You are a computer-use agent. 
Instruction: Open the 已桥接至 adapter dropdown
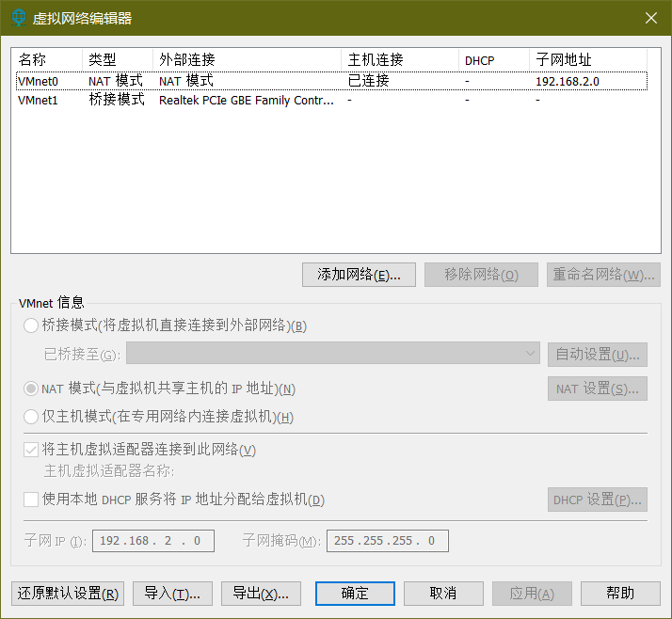332,354
